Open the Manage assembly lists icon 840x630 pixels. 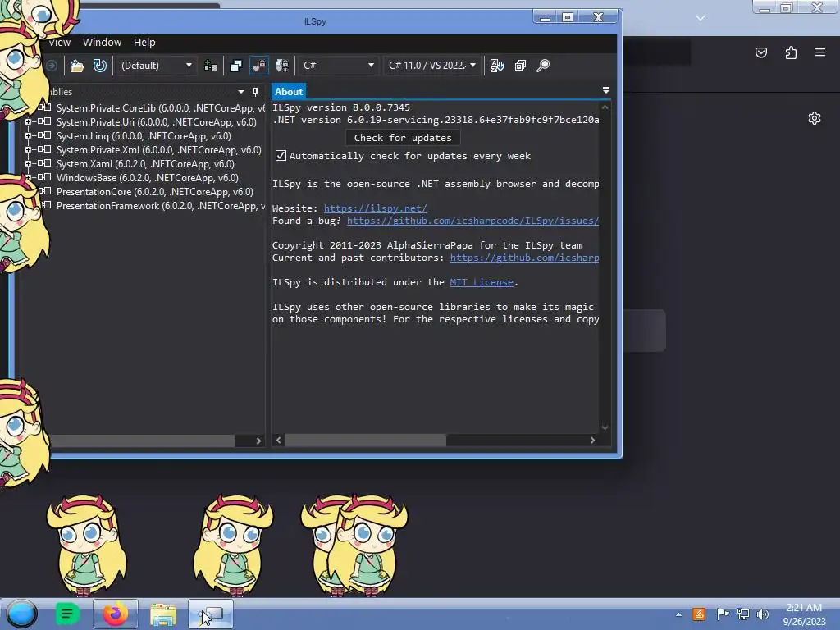click(x=211, y=66)
